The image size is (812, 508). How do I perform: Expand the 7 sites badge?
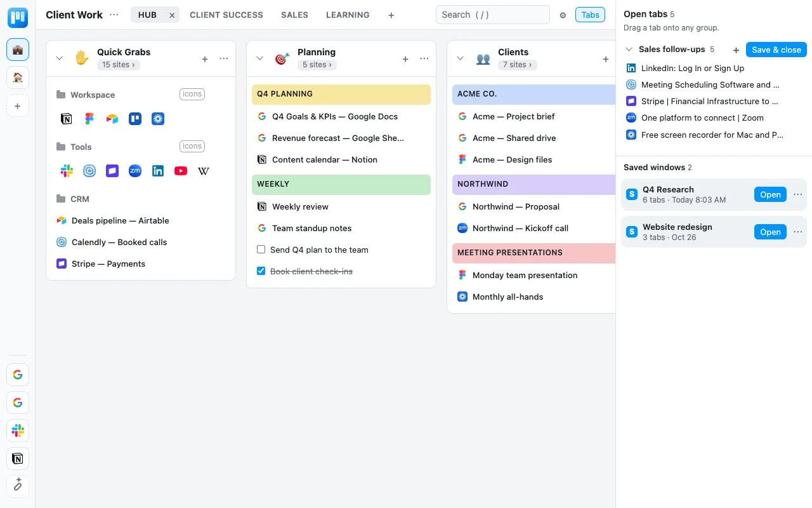[x=517, y=65]
